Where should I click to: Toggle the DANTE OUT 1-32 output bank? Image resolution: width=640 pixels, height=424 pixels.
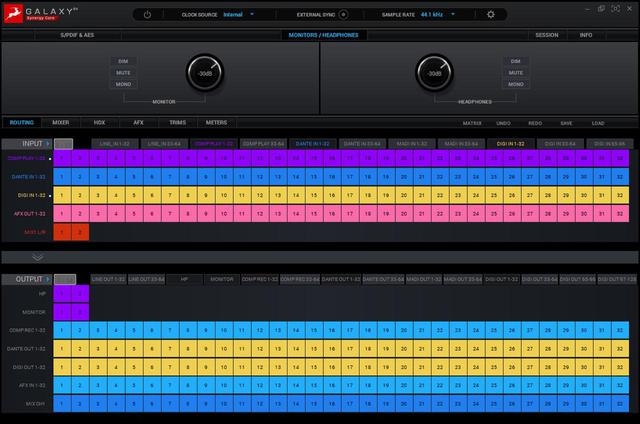(341, 279)
